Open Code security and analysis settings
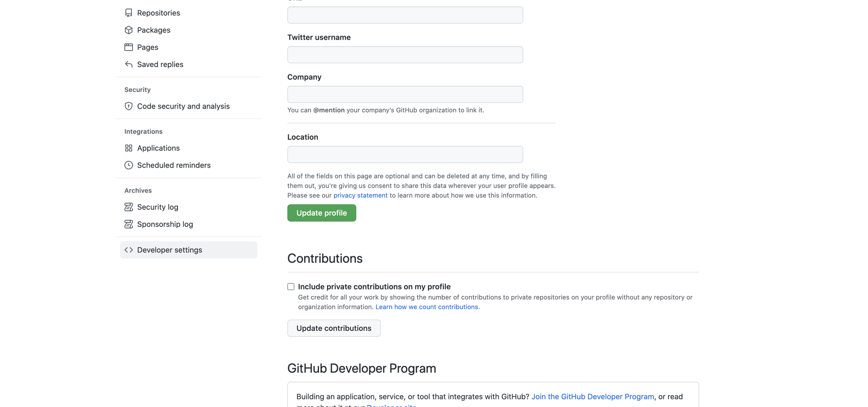This screenshot has height=407, width=868. point(183,106)
